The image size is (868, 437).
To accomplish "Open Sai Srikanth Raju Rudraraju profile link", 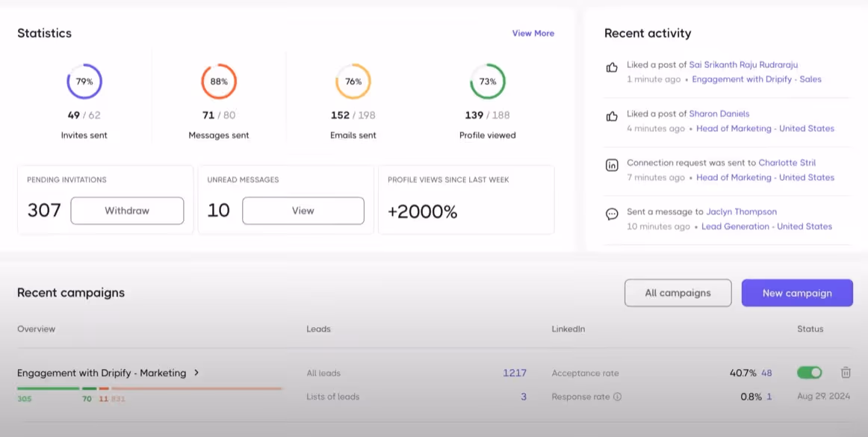I will pyautogui.click(x=743, y=65).
